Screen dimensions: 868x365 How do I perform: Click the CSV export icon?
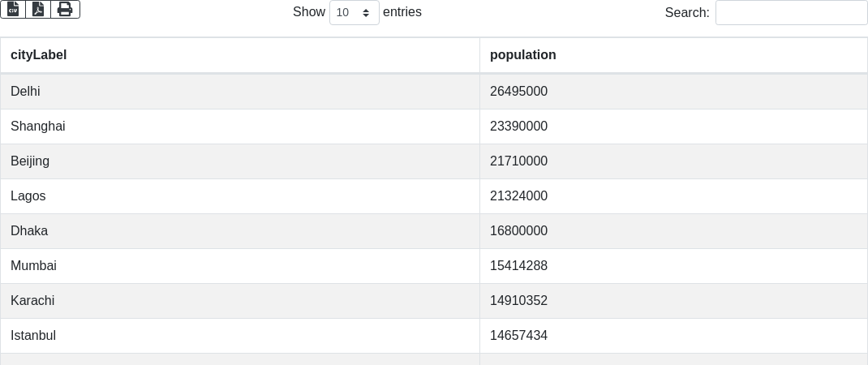click(x=13, y=9)
